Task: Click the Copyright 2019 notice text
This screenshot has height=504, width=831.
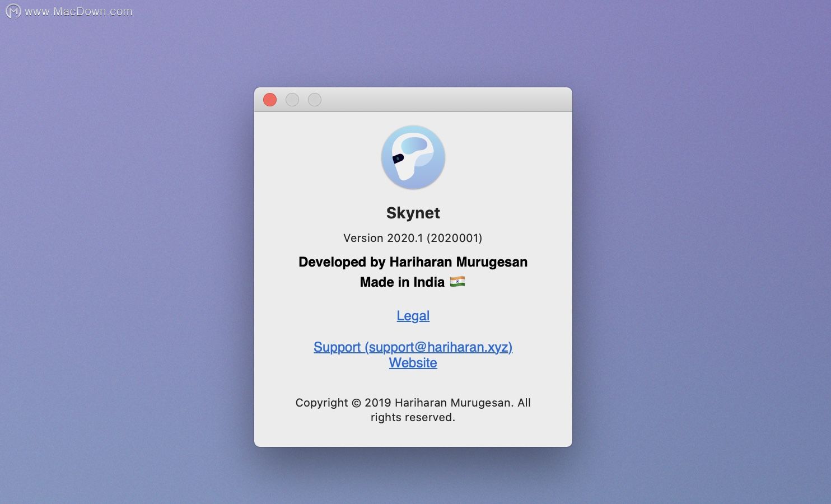Action: pyautogui.click(x=413, y=410)
